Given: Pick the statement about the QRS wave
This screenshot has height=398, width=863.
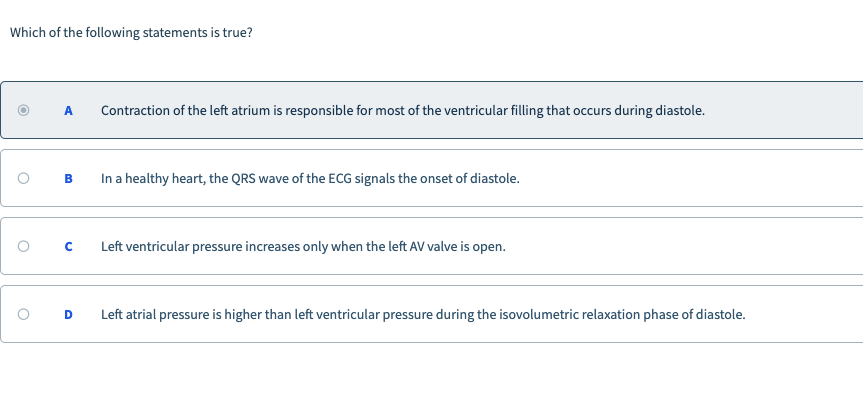Looking at the screenshot, I should pos(310,179).
